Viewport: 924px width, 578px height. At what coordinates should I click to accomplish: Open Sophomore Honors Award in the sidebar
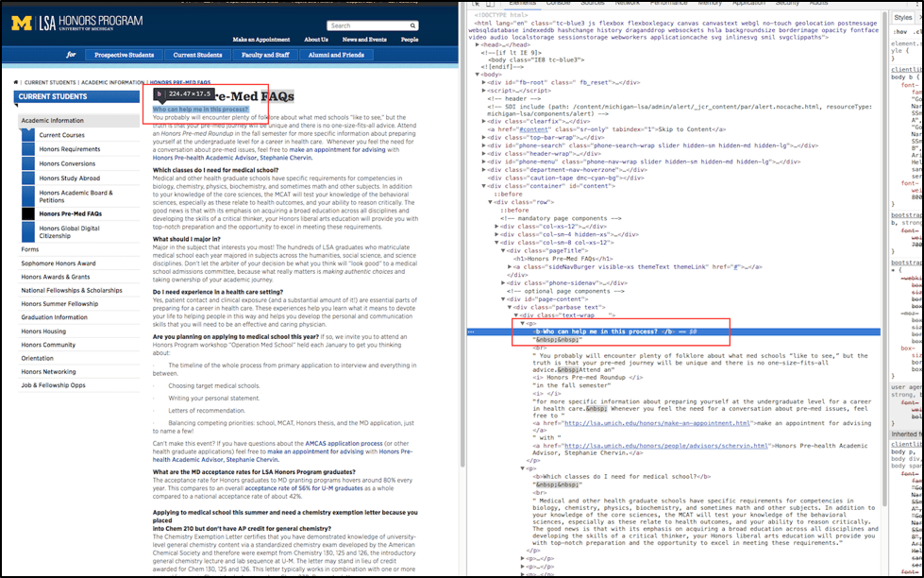click(59, 263)
